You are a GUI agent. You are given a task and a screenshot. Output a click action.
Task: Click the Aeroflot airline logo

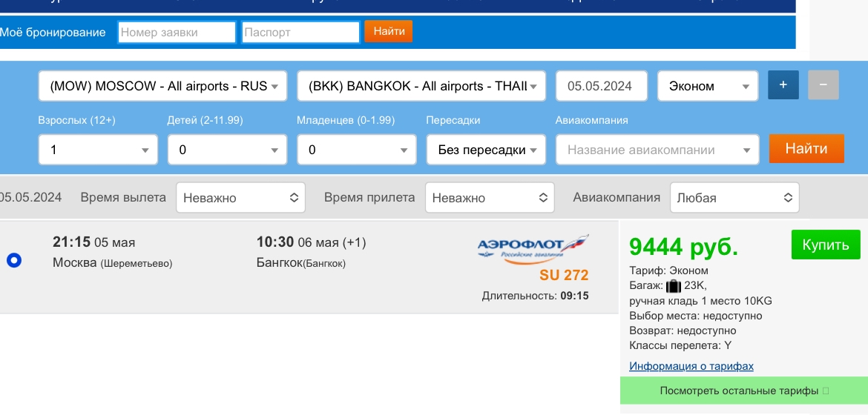click(x=533, y=248)
